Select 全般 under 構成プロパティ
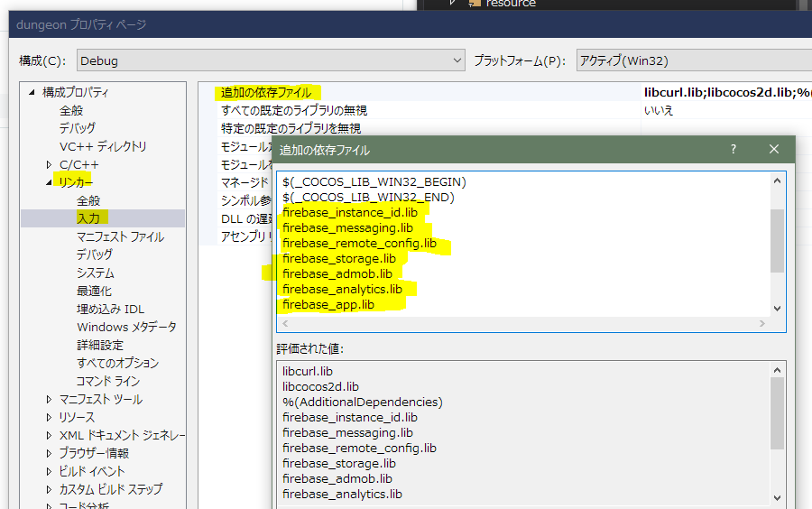 (71, 110)
